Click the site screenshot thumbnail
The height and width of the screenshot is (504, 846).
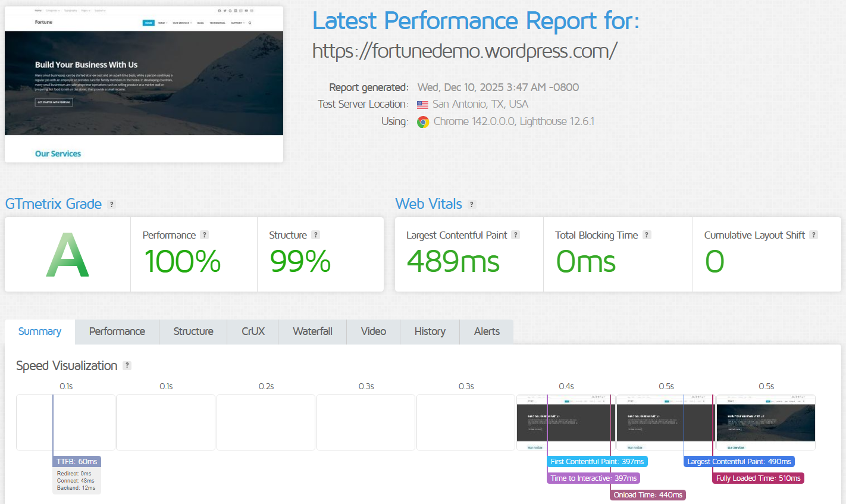pyautogui.click(x=144, y=84)
